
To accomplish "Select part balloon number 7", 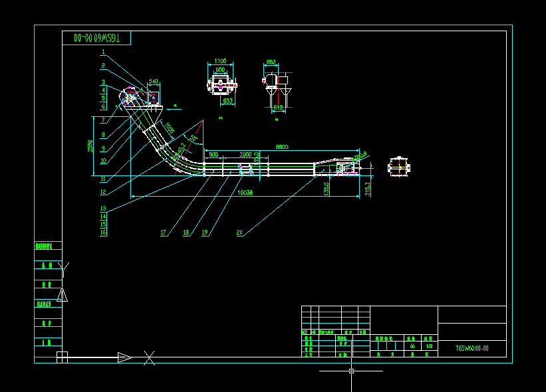I will pos(103,120).
